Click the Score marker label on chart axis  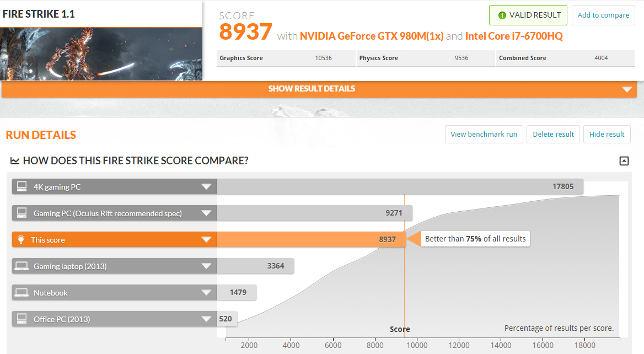coord(400,329)
